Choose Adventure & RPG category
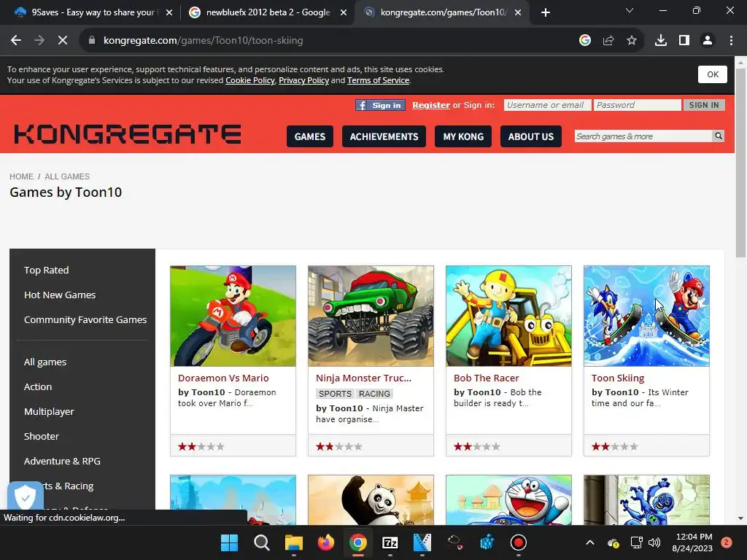 63,461
